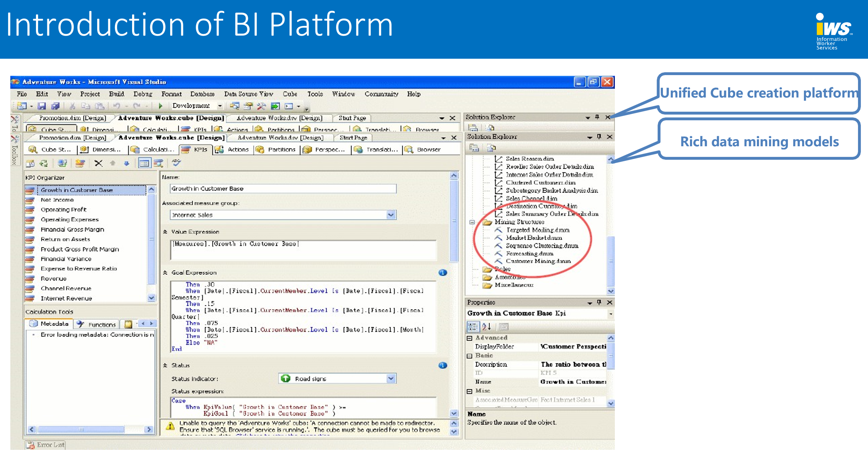Open the Format menu
Screen dimensions: 868x468
tap(172, 94)
